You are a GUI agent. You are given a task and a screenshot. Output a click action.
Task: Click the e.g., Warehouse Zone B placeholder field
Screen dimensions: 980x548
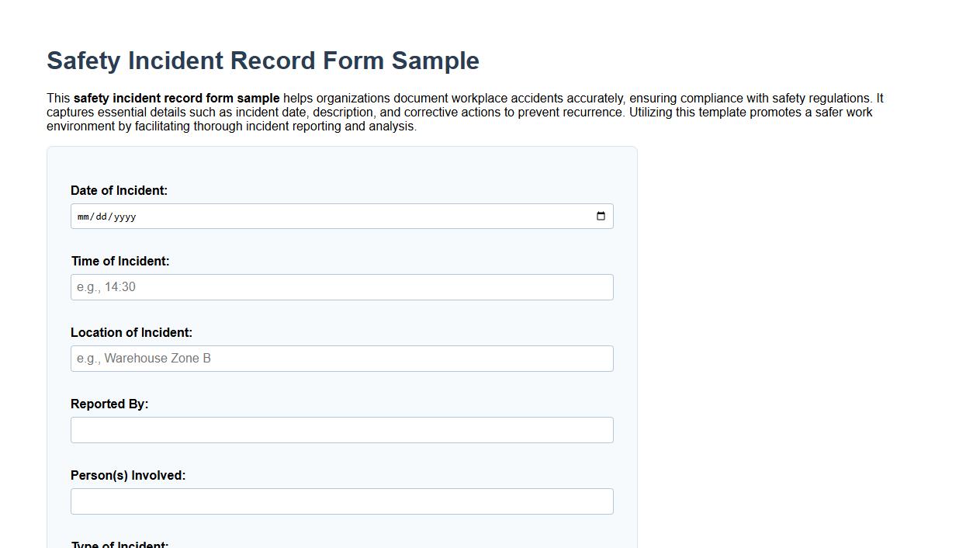341,358
